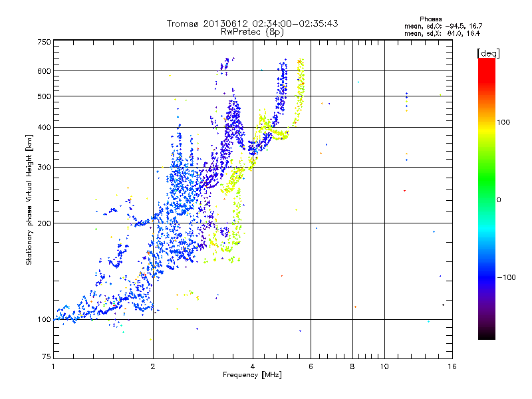Click the x-axis tick label '8'
This screenshot has height=399, width=532.
click(x=352, y=366)
